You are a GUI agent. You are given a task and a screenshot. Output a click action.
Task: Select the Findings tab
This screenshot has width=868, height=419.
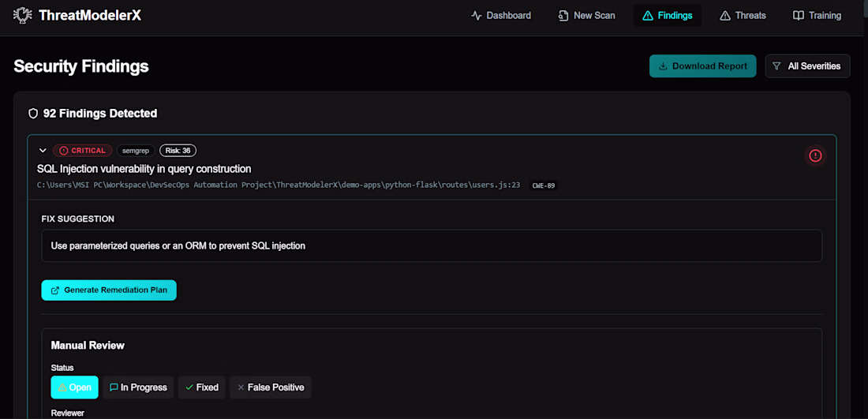667,16
